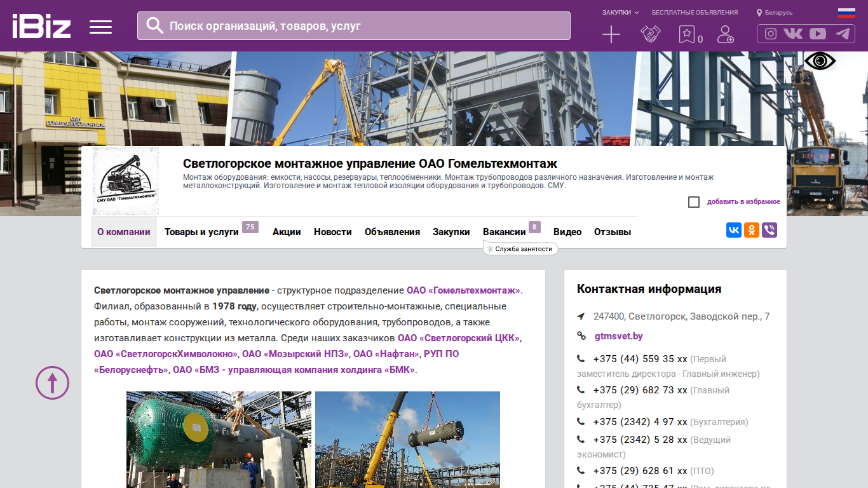The image size is (868, 488).
Task: Focus the 'Поиск организаций, товаров, услуг' search field
Action: (x=354, y=25)
